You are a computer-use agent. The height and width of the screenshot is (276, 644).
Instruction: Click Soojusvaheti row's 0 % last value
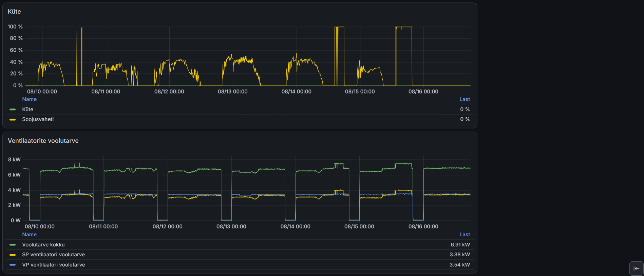[465, 119]
